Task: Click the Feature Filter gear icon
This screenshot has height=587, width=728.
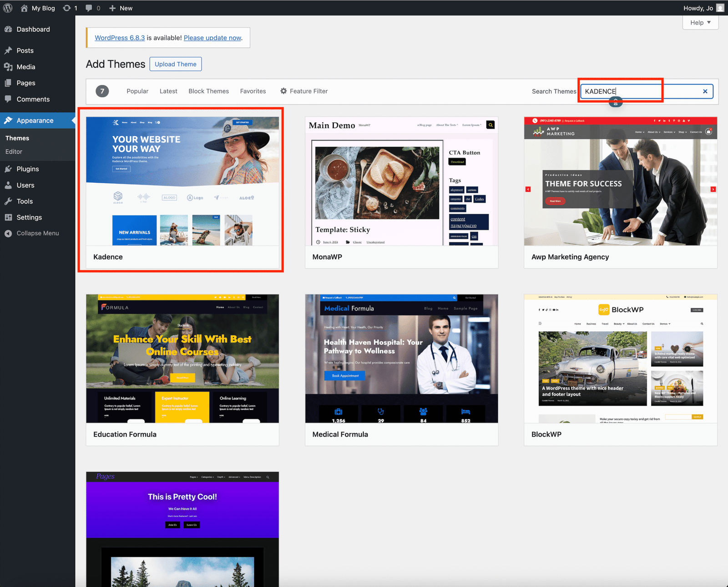Action: (283, 91)
